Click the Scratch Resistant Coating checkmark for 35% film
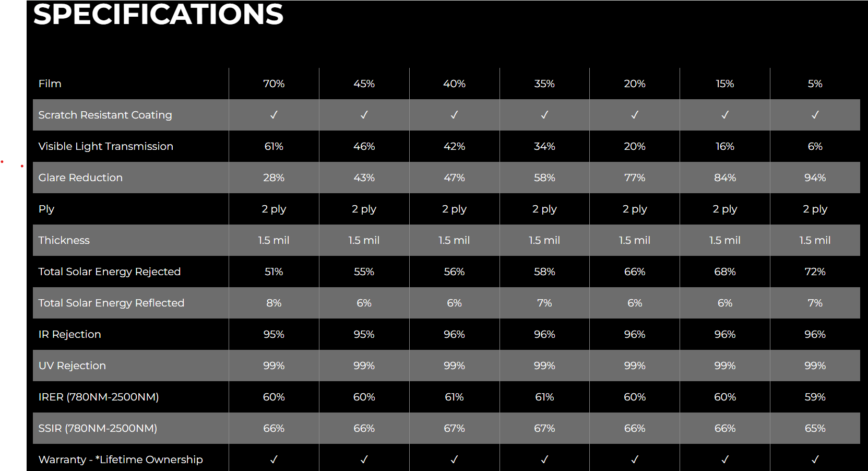868x471 pixels. (x=544, y=115)
